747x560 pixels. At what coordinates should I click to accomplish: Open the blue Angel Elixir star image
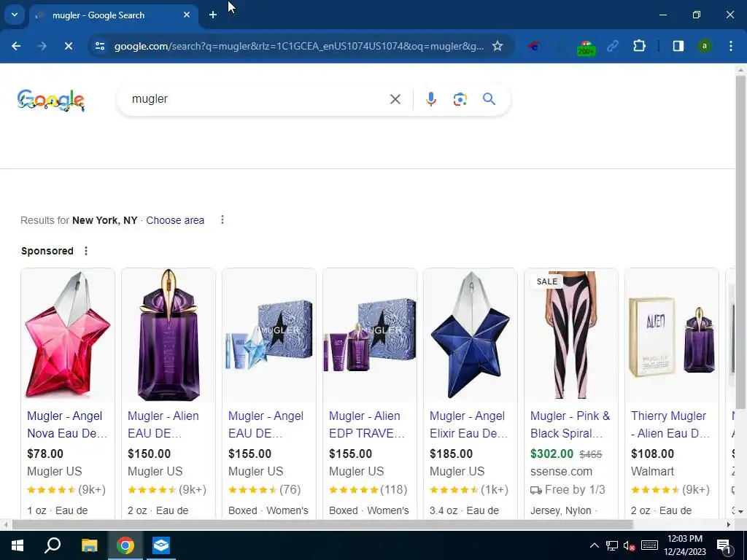(471, 335)
